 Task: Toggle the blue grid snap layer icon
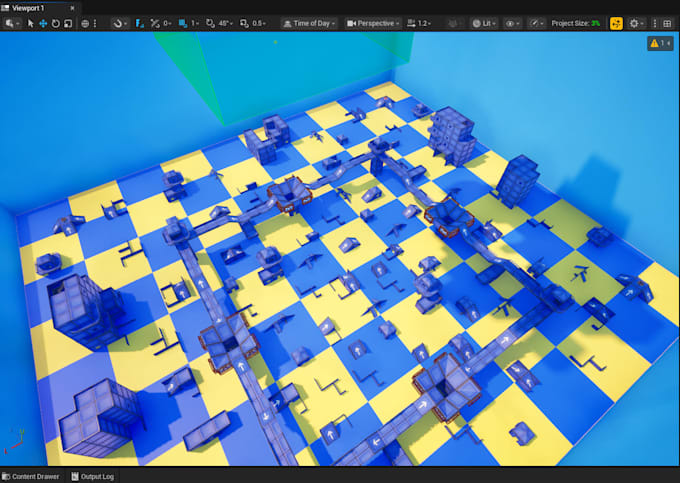(x=183, y=23)
